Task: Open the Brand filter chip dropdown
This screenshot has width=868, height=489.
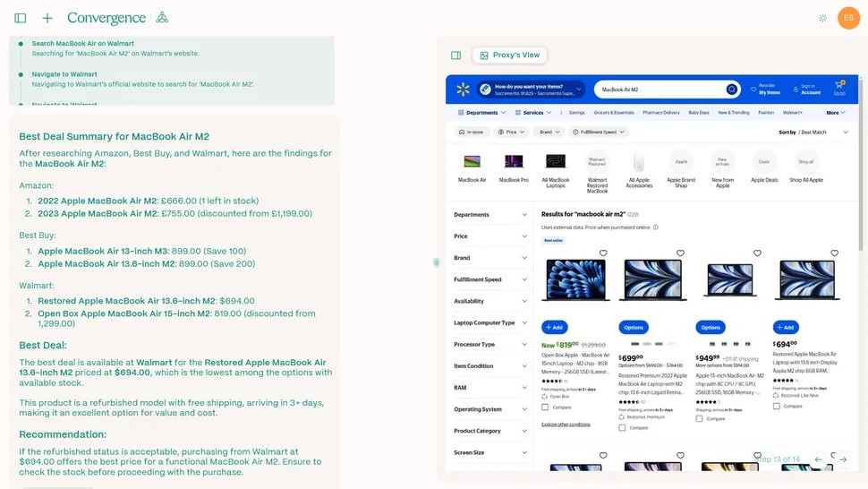Action: click(x=549, y=132)
